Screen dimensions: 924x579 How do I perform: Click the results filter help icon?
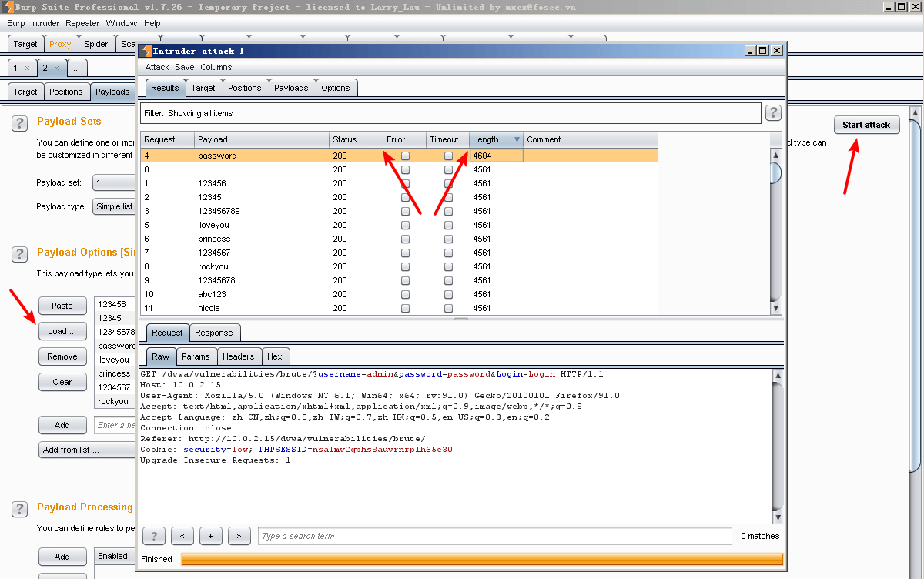click(x=773, y=113)
